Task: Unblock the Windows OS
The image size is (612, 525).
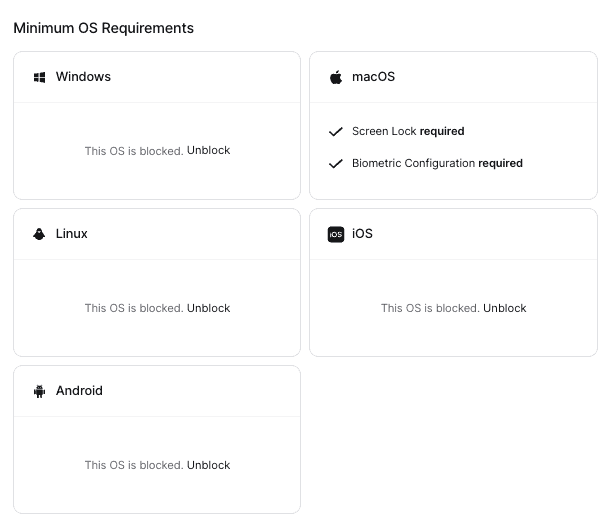Action: tap(208, 151)
